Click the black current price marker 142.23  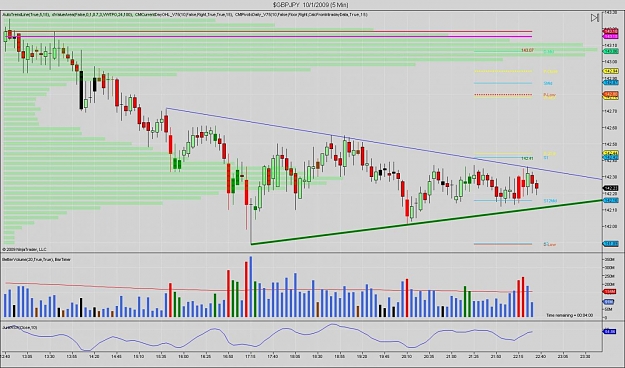point(610,188)
